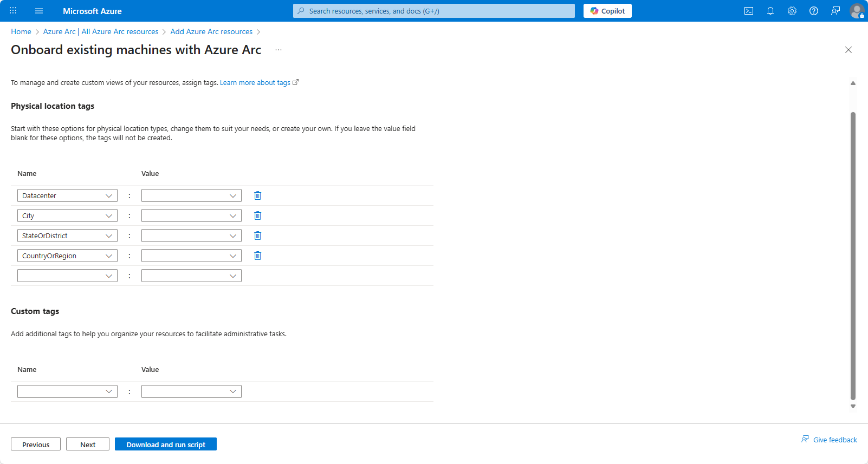Open the Cloud Shell icon
The height and width of the screenshot is (464, 868).
[749, 11]
